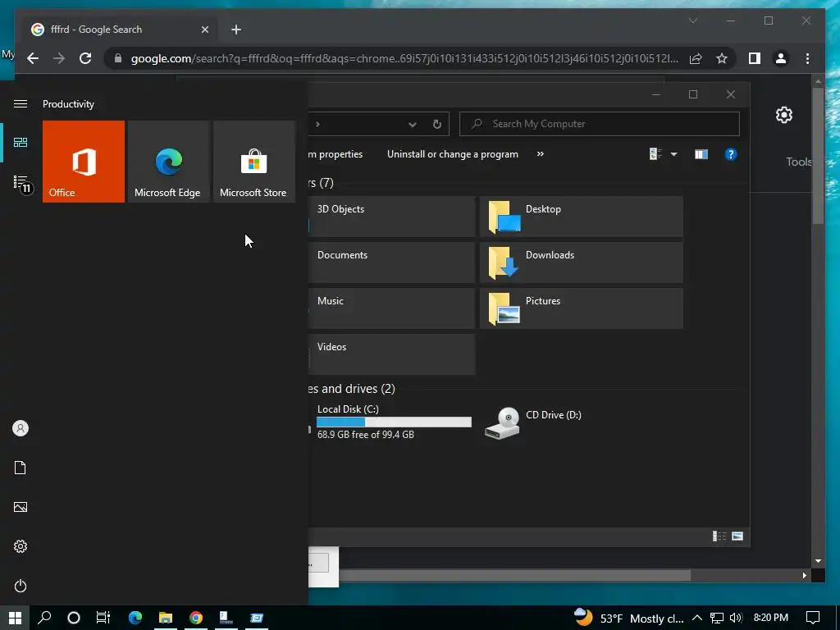Select the pinned tiles view icon

tap(21, 143)
